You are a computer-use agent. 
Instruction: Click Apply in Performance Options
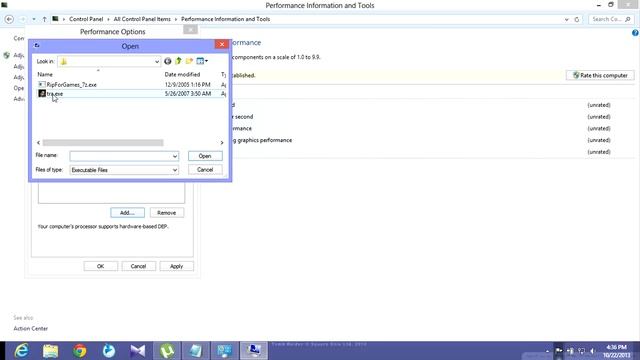176,266
